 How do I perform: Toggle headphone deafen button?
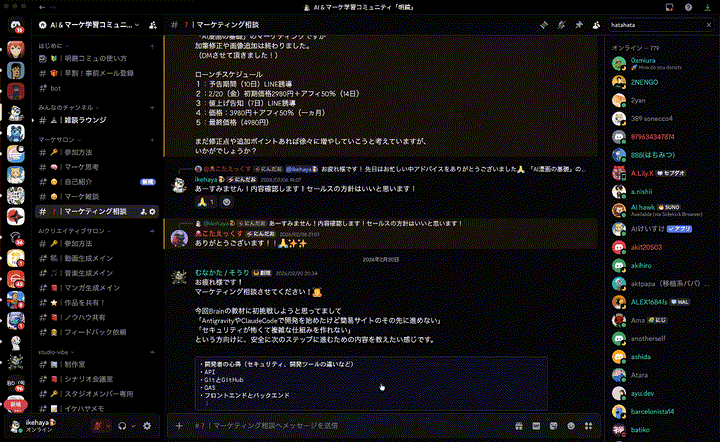[x=122, y=425]
